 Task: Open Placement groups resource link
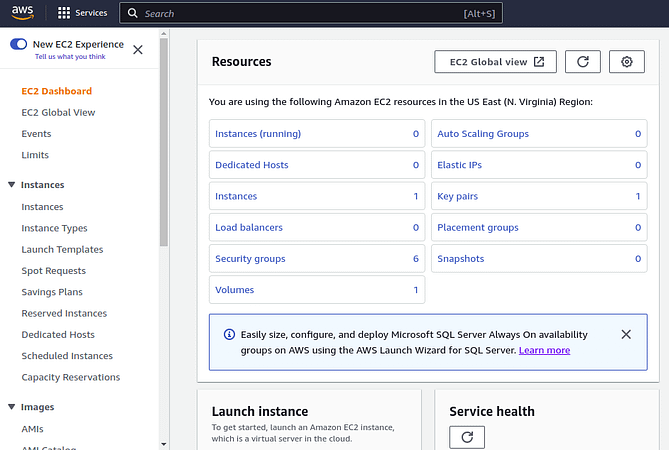coord(477,228)
